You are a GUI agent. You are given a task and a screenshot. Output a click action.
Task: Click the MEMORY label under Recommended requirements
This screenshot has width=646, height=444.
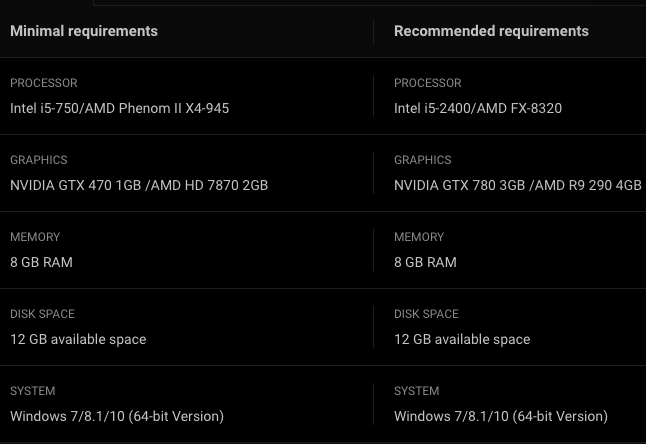(419, 237)
